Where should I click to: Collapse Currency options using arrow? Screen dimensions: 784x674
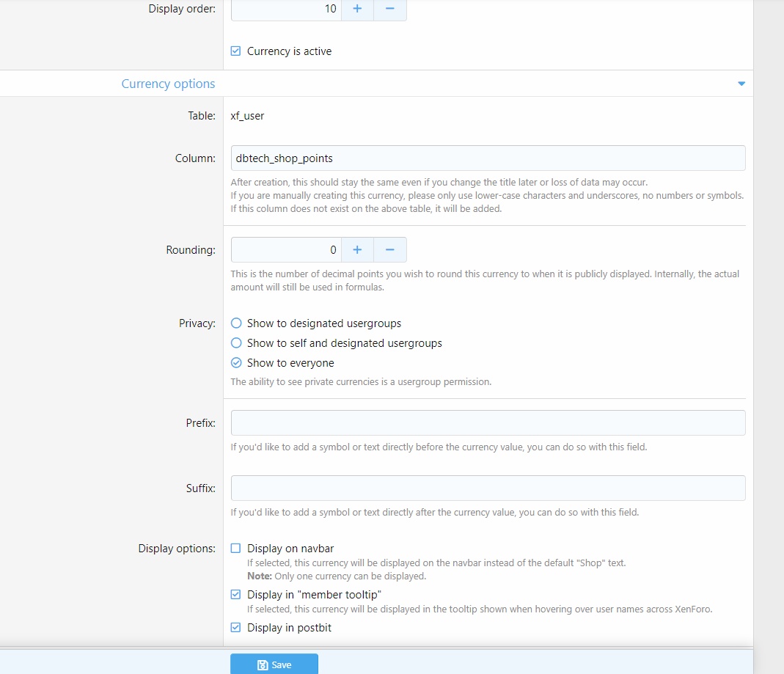click(x=741, y=84)
